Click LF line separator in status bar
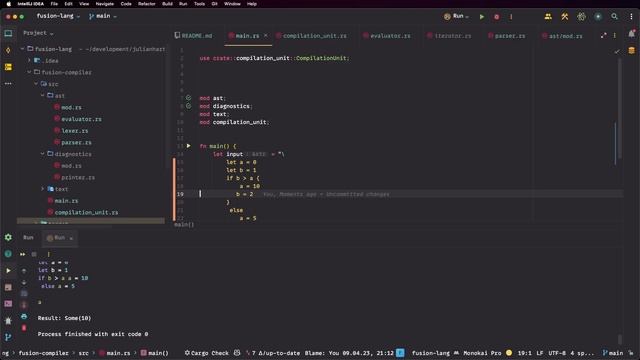 (x=540, y=353)
